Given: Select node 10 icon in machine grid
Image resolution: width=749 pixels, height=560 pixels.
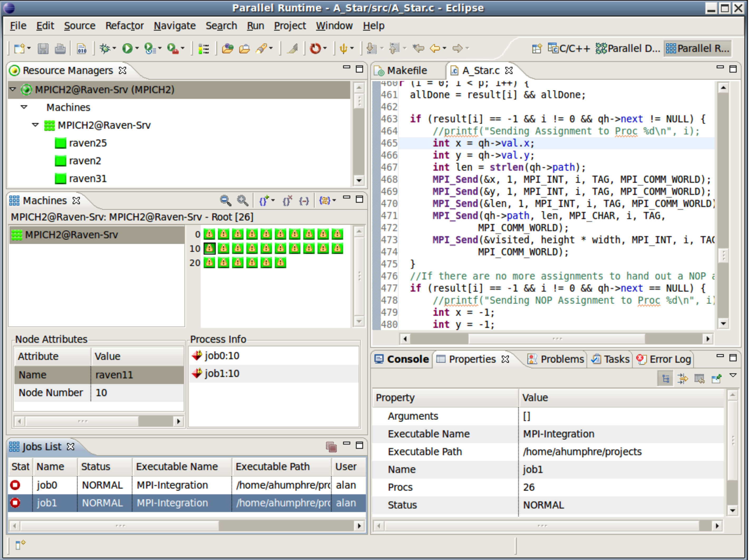Looking at the screenshot, I should point(210,249).
